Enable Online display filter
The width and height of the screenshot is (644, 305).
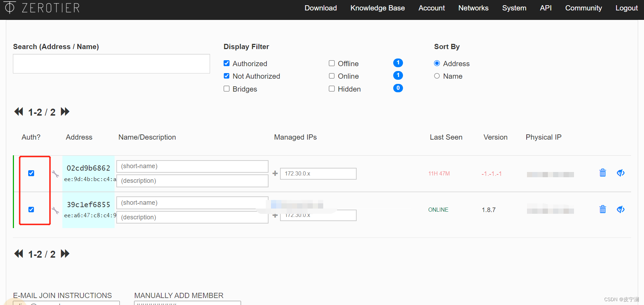coord(332,76)
